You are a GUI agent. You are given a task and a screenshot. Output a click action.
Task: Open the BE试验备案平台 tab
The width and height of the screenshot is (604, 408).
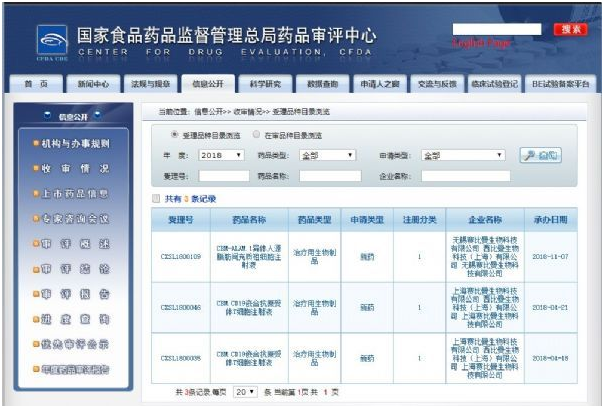(x=560, y=84)
